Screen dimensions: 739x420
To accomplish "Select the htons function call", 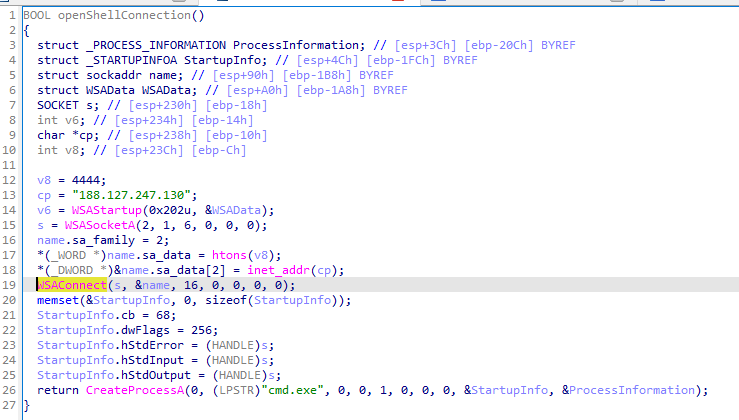I will pos(229,255).
